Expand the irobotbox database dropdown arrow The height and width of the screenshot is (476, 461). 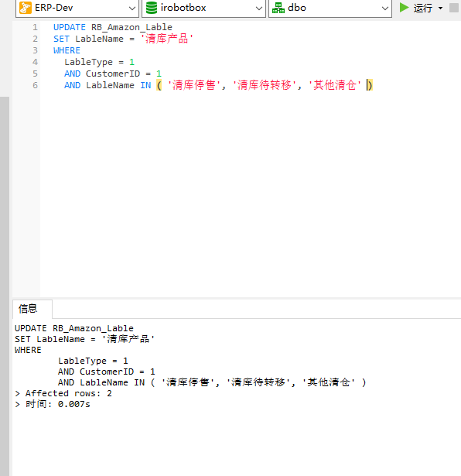point(258,9)
